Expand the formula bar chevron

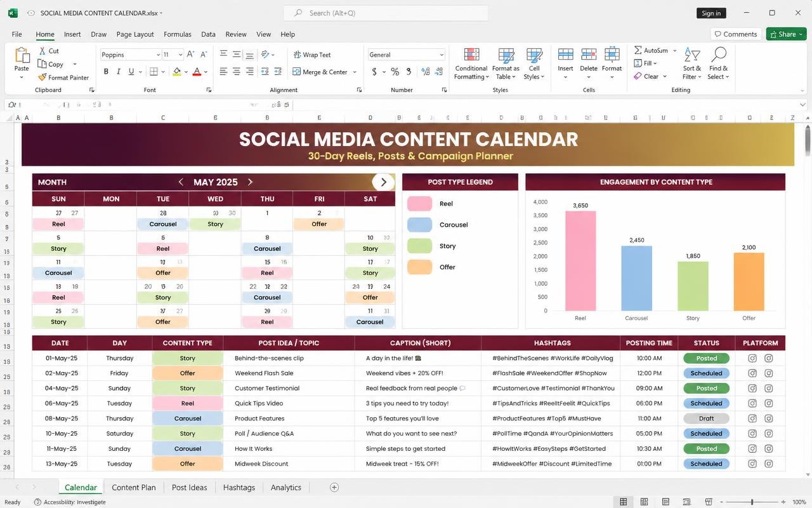pyautogui.click(x=804, y=104)
